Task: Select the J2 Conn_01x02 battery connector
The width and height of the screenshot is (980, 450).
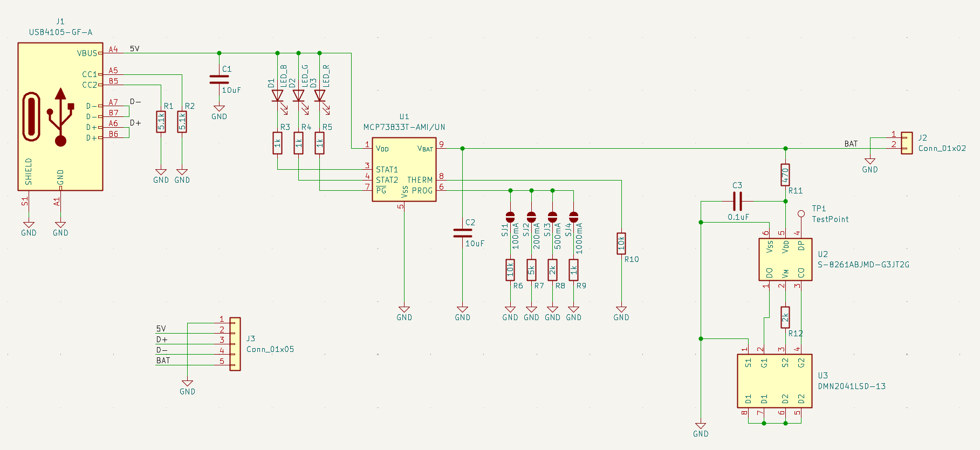Action: (907, 143)
